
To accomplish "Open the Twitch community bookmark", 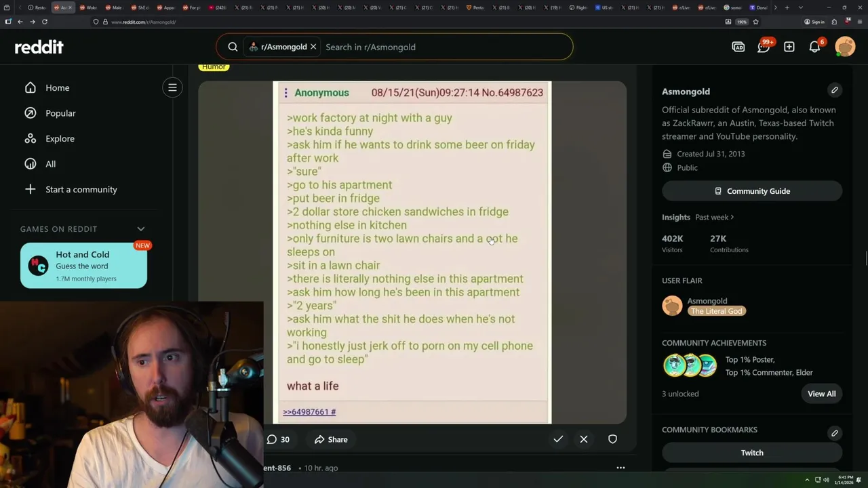I will coord(752,453).
